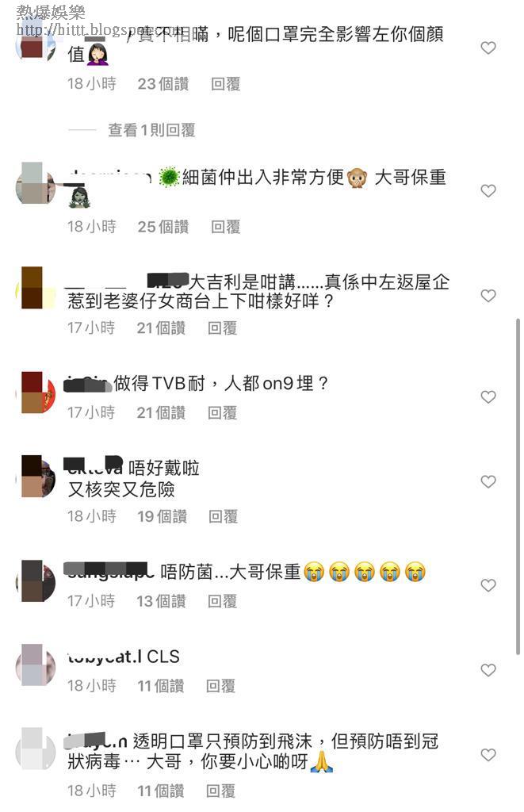Expand 查看1則回覆 replies

pyautogui.click(x=151, y=130)
